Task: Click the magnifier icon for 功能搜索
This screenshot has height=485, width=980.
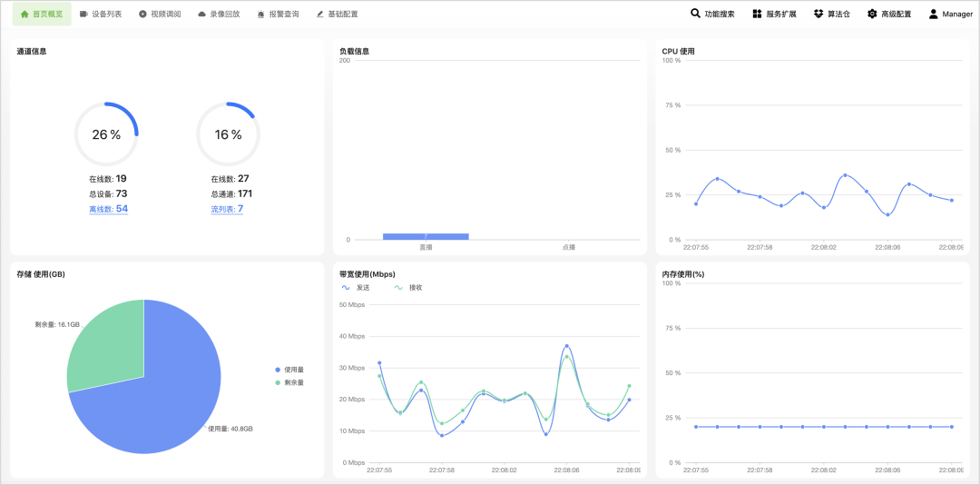Action: pyautogui.click(x=695, y=13)
